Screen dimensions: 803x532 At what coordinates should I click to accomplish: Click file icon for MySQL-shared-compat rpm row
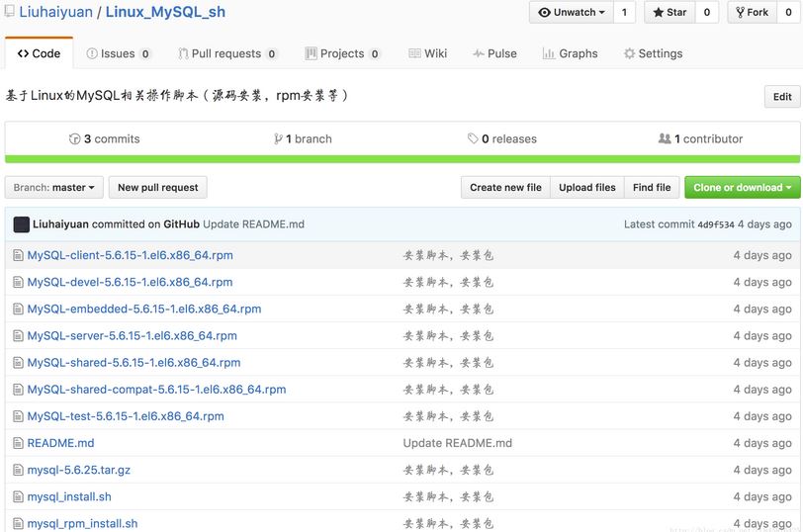[x=18, y=390]
